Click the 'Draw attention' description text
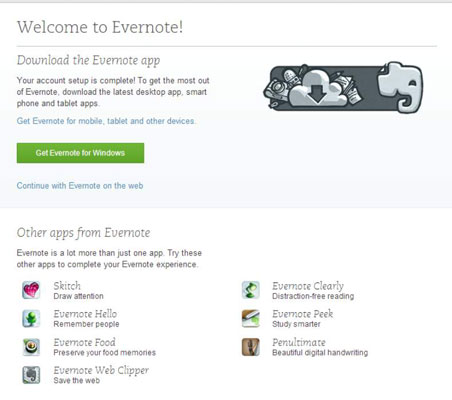 coord(78,296)
